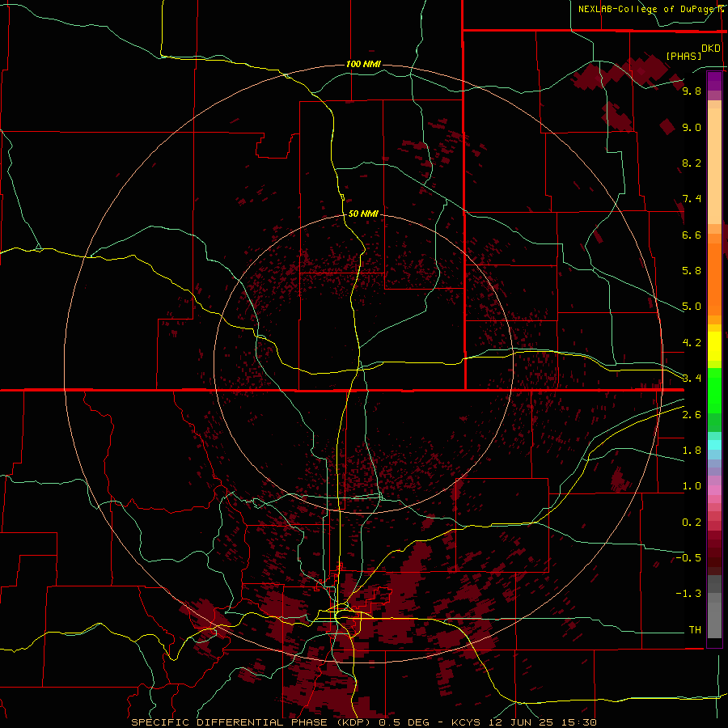Screen dimensions: 728x728
Task: Click the 8.2 value on the color scale
Action: (692, 163)
